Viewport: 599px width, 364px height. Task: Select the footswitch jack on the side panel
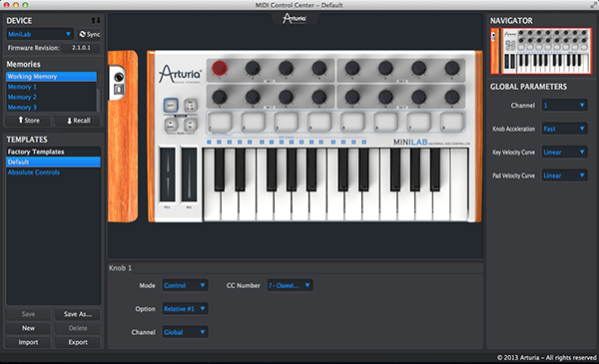click(119, 77)
